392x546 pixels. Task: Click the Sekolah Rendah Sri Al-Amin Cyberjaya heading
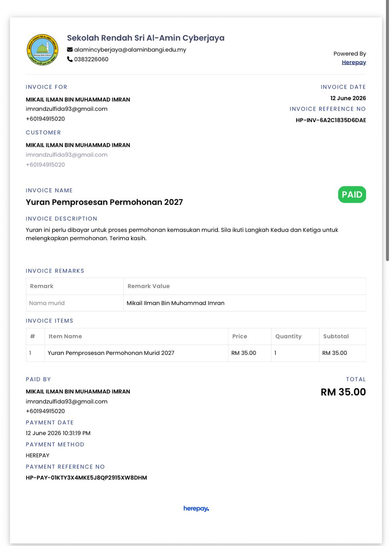click(x=145, y=38)
